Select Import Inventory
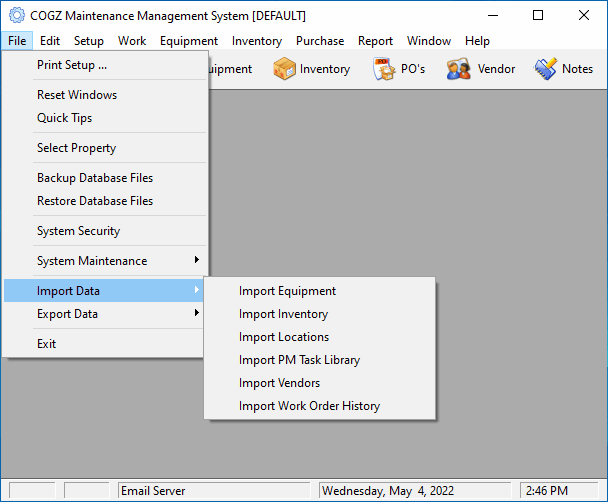Image resolution: width=608 pixels, height=502 pixels. point(320,314)
